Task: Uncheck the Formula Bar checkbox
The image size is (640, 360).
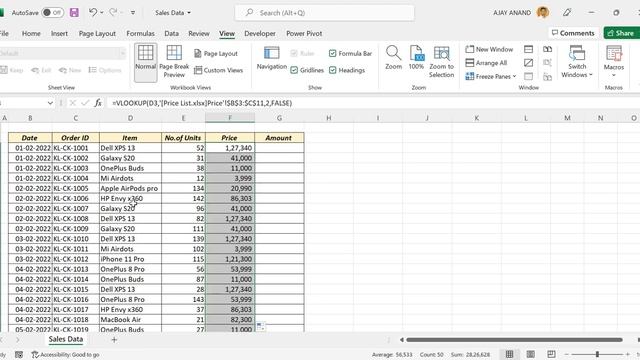Action: pos(333,53)
